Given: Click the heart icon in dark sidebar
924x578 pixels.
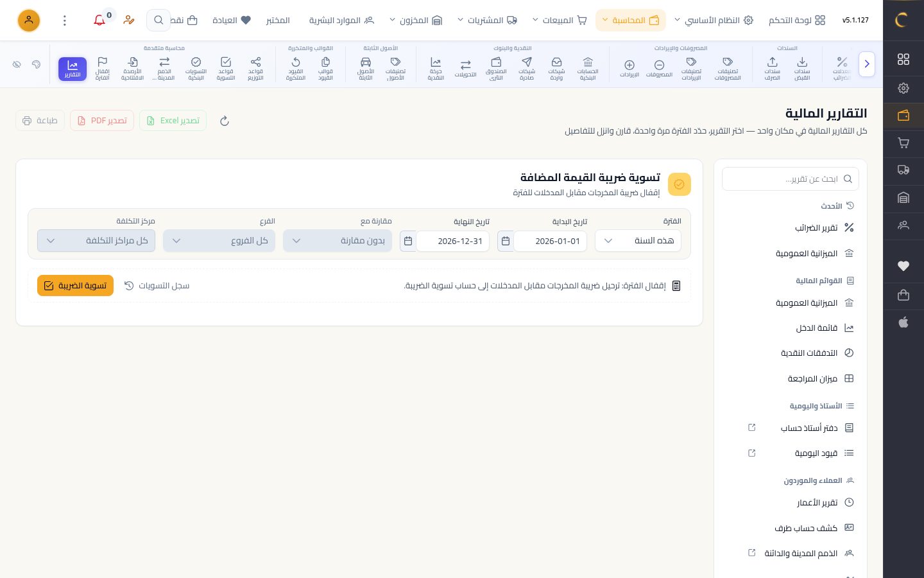Looking at the screenshot, I should point(903,266).
